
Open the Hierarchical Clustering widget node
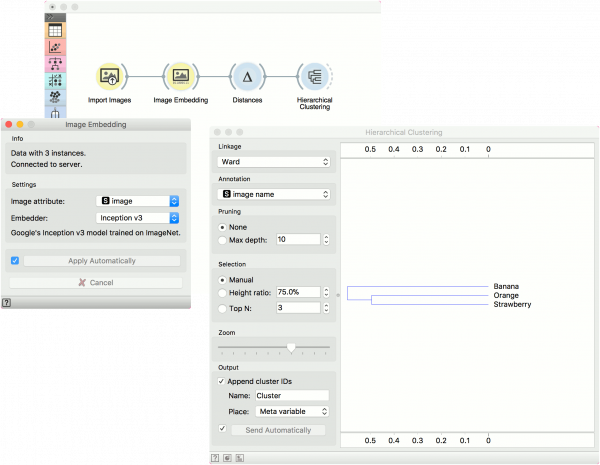pyautogui.click(x=315, y=76)
